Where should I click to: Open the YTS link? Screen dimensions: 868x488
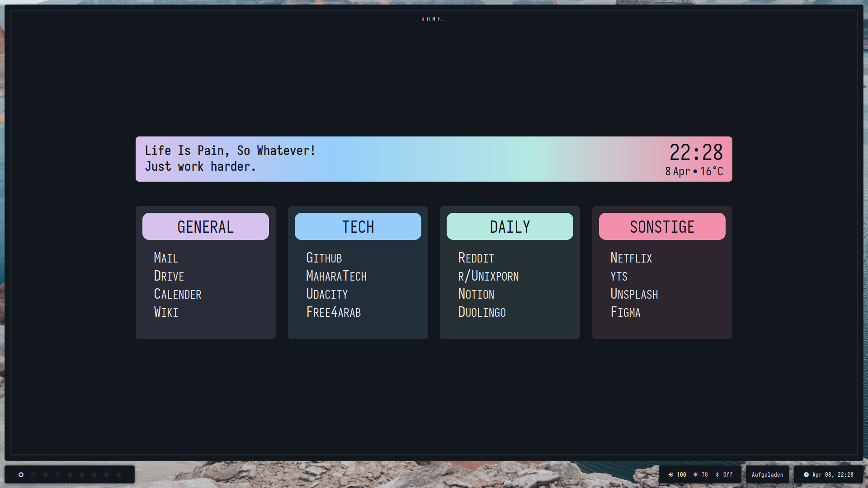tap(619, 276)
